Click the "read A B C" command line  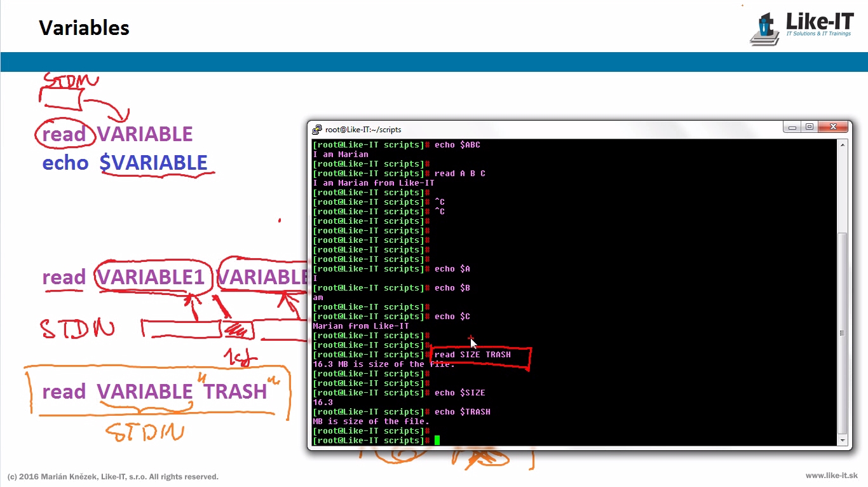tap(459, 173)
